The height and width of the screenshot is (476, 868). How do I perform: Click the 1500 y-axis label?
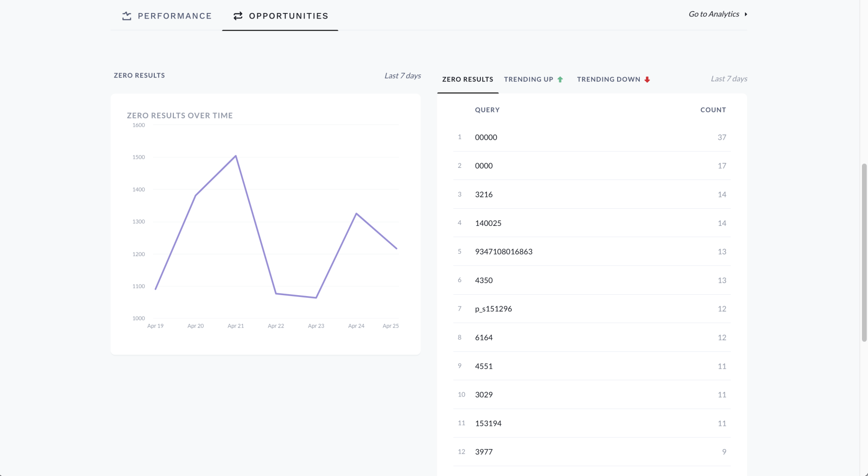coord(138,157)
